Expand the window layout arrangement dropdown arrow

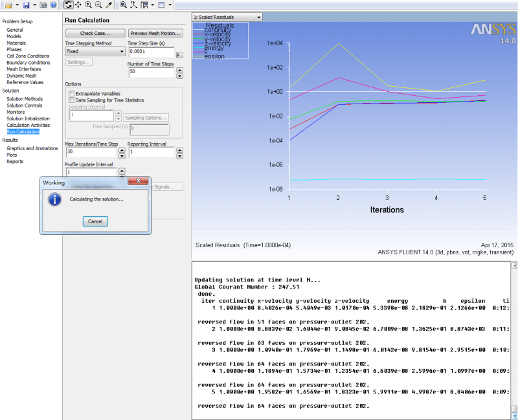click(170, 5)
